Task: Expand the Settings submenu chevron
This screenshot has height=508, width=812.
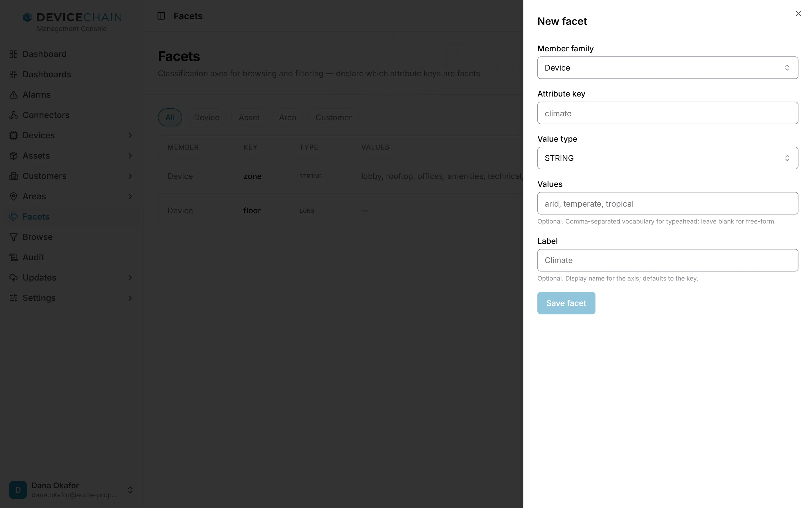Action: pyautogui.click(x=130, y=298)
